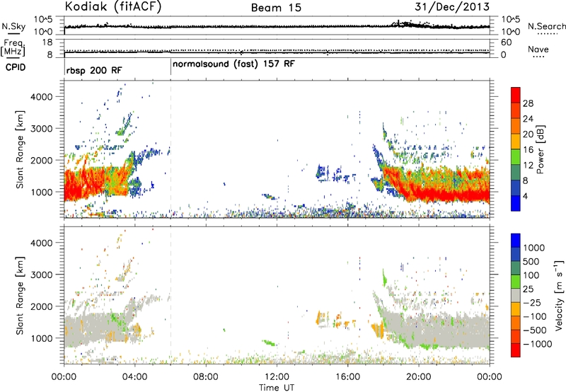The image size is (566, 392).
Task: Click velocity colorbar value '25'
Action: pos(529,289)
